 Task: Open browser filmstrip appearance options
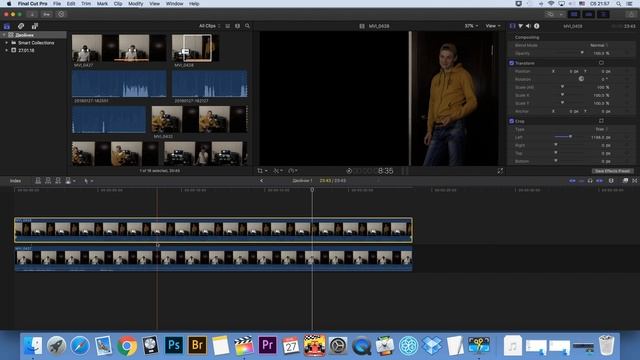coord(238,26)
